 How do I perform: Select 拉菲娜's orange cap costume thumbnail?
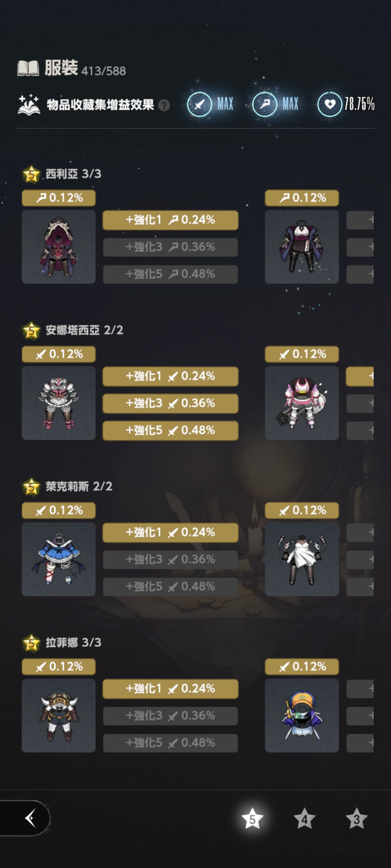coord(302,715)
